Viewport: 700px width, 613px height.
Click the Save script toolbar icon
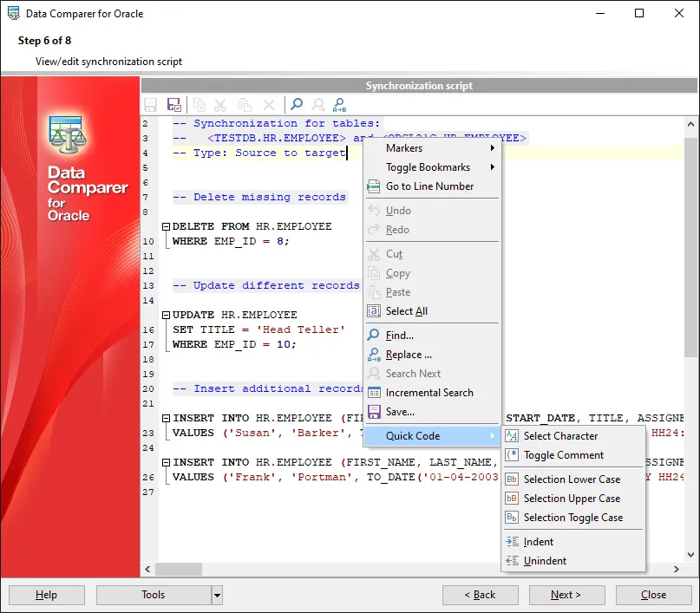[150, 105]
